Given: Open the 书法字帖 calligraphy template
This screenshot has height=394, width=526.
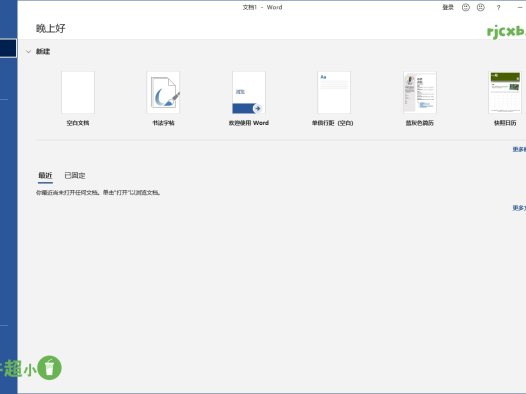Looking at the screenshot, I should 163,93.
